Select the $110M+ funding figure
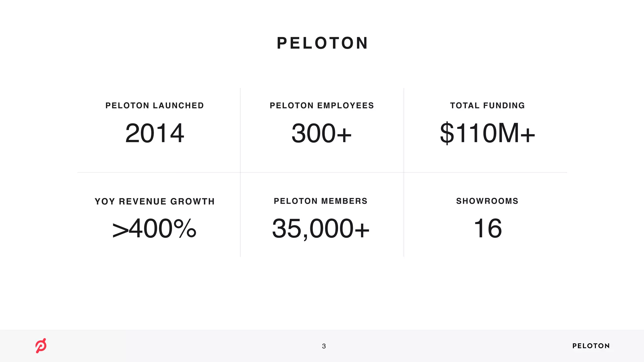 487,133
